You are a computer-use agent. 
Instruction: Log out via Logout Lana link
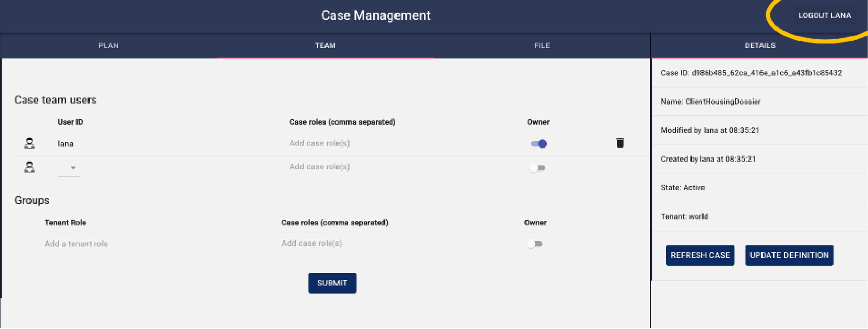click(825, 16)
